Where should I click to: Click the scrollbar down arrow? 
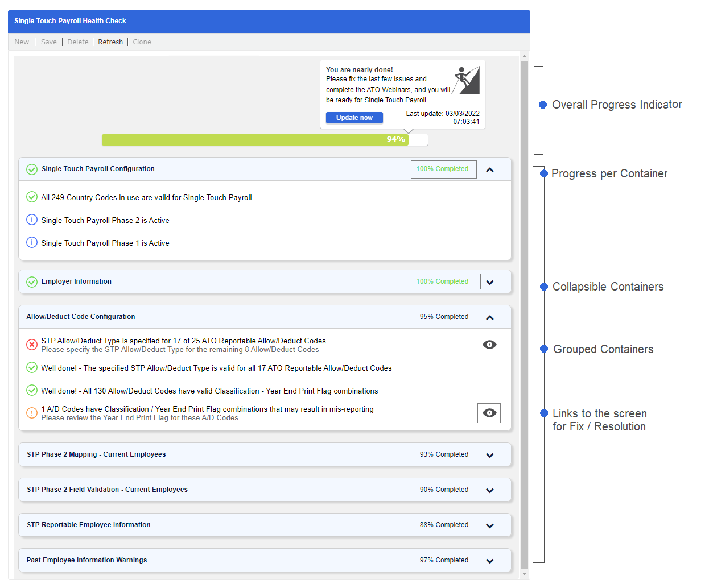point(525,574)
